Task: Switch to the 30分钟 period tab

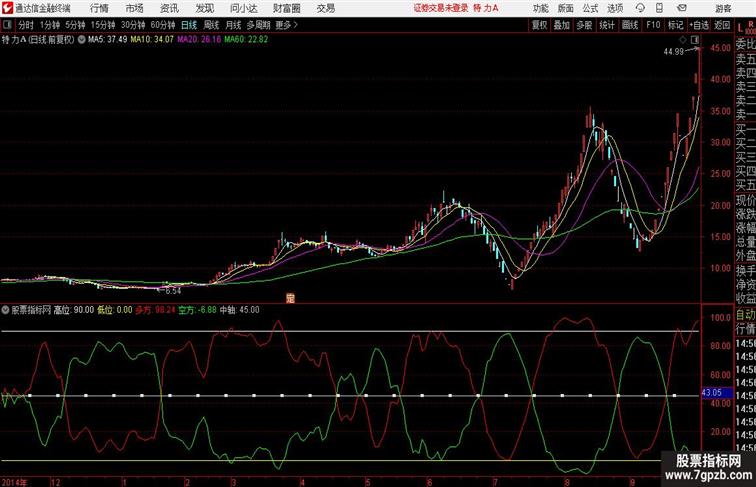Action: click(133, 25)
